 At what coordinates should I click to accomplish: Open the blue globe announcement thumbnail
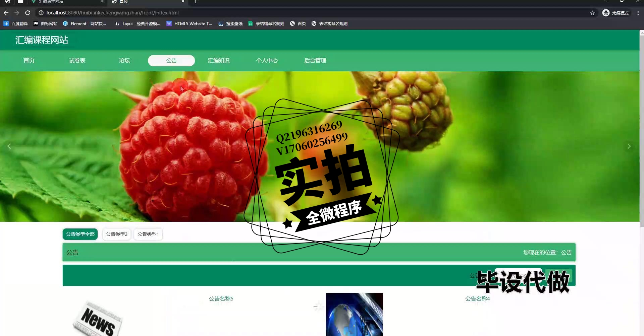pyautogui.click(x=354, y=314)
